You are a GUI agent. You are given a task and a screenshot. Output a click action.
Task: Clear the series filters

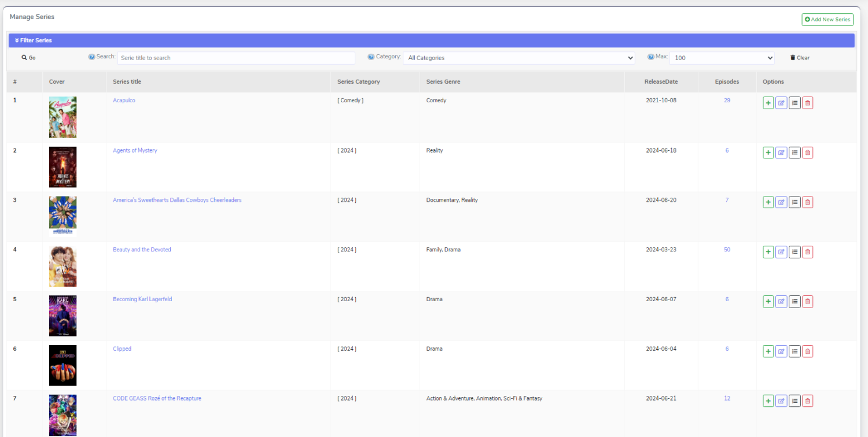click(800, 58)
